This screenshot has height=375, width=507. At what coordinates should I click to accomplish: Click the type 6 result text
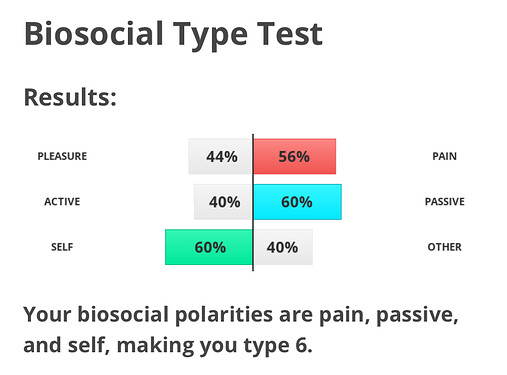278,345
